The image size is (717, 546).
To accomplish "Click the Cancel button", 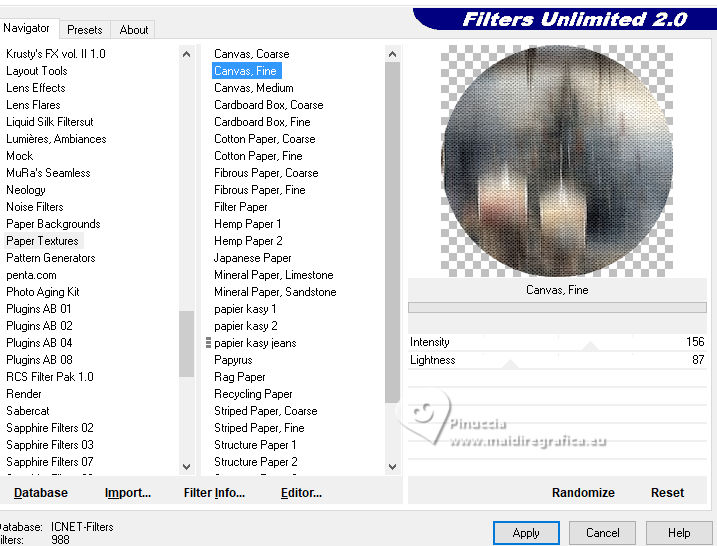I will pyautogui.click(x=602, y=533).
